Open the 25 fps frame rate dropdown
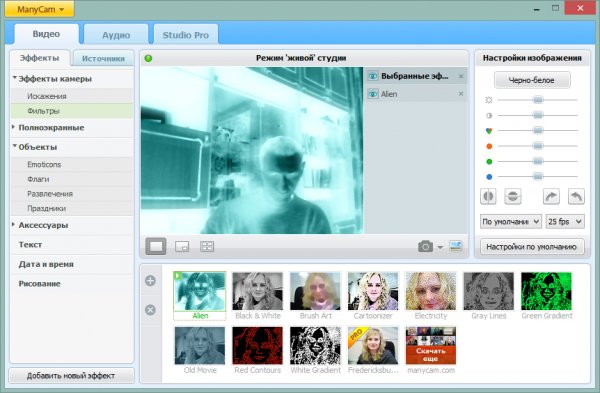 click(x=565, y=222)
